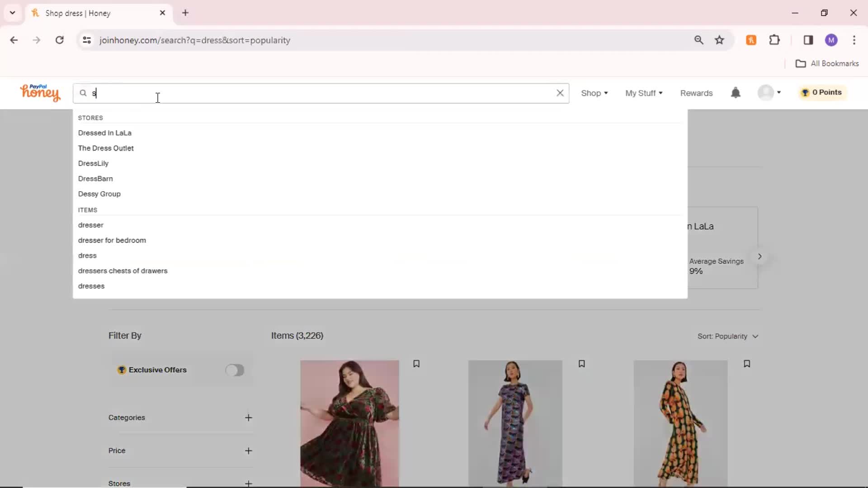
Task: Toggle the Exclusive Offers switch
Action: pyautogui.click(x=235, y=370)
